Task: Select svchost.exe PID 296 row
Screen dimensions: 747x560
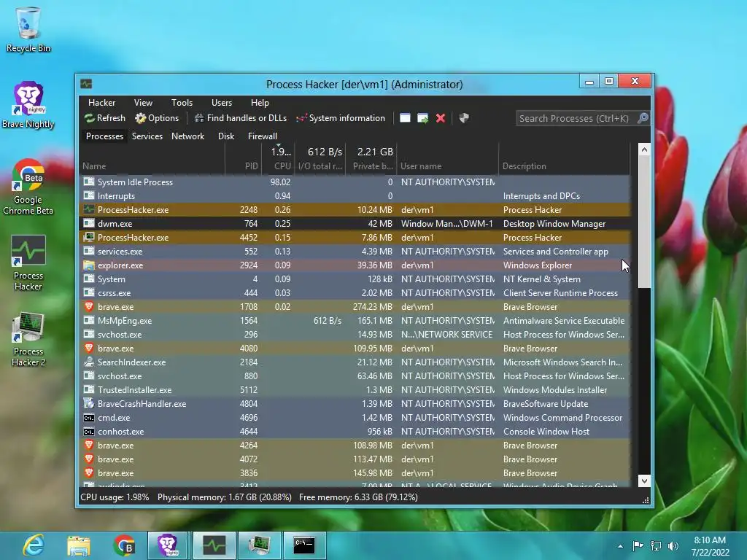Action: pos(355,334)
